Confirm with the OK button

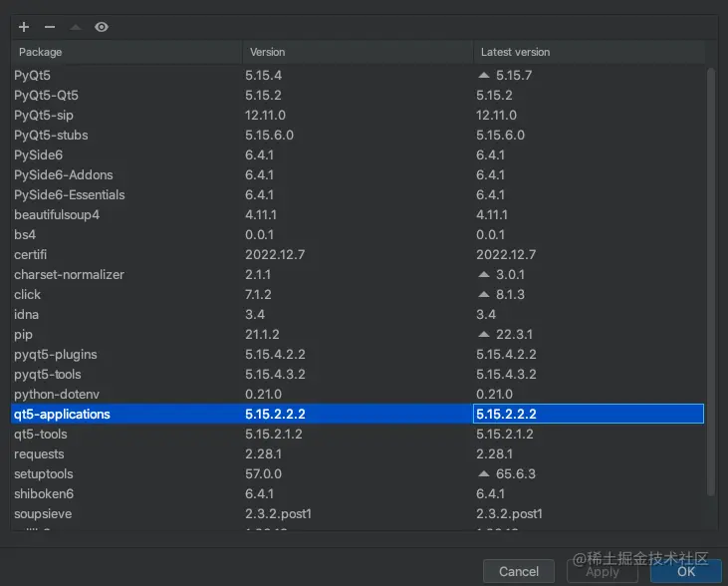coord(686,571)
